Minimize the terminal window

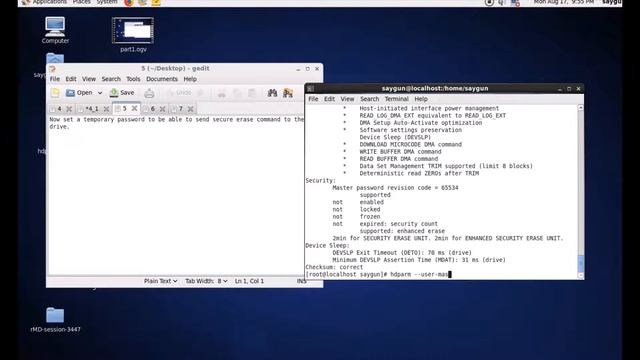[560, 89]
